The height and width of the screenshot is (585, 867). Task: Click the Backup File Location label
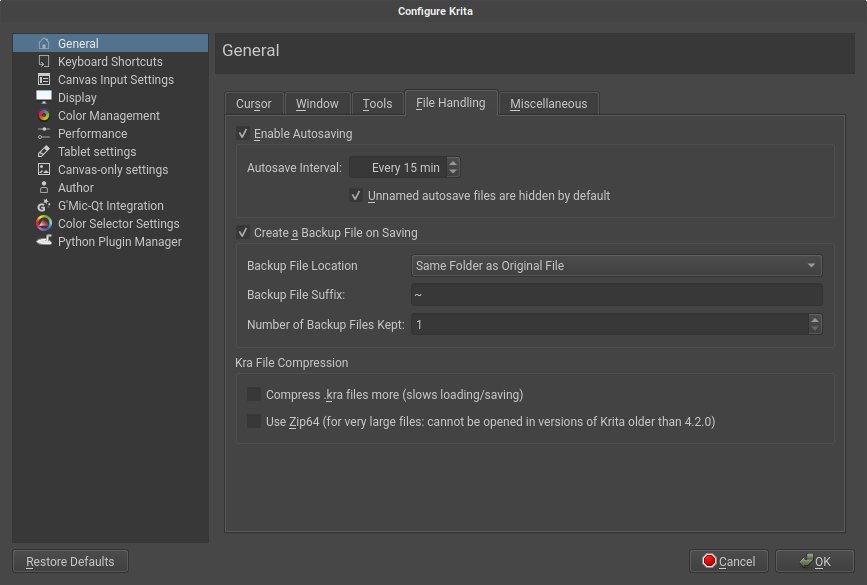302,265
